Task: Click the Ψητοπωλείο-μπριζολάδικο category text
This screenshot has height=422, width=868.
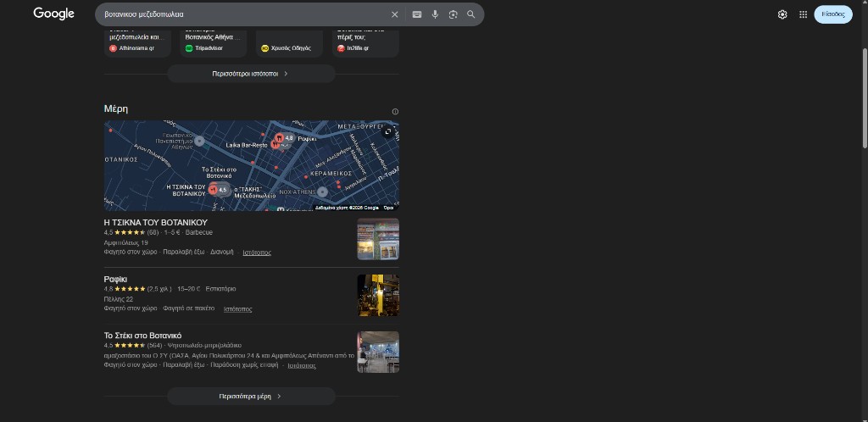Action: point(204,346)
